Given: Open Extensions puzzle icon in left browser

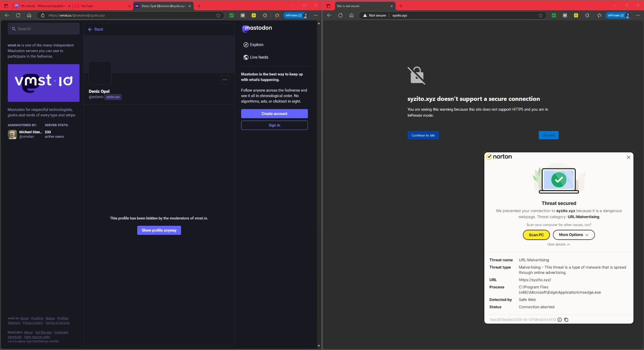Looking at the screenshot, I should tap(265, 15).
